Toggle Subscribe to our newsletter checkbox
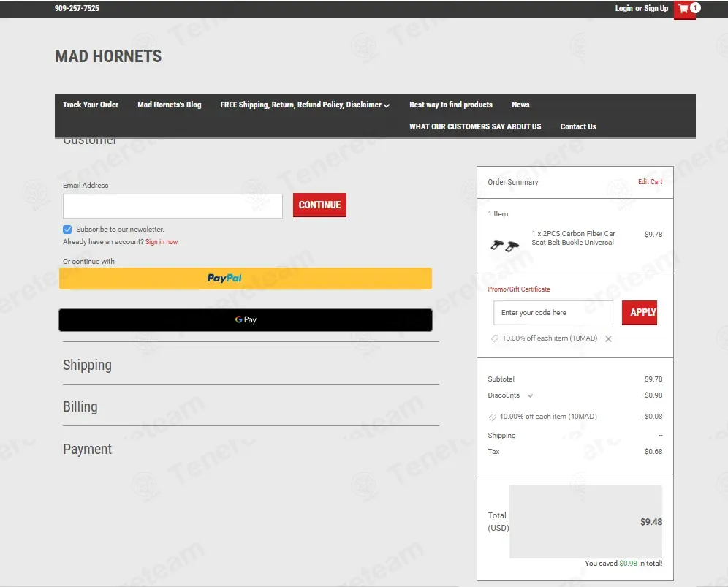The image size is (728, 587). [67, 230]
